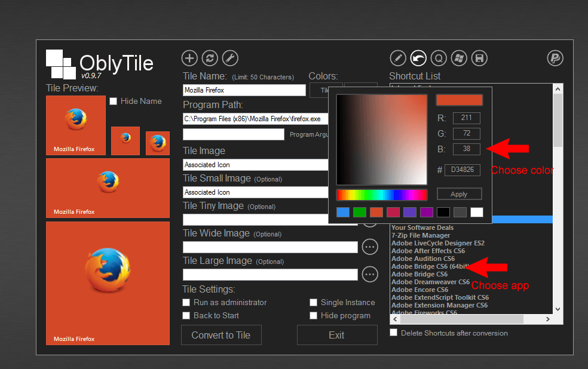Viewport: 588px width, 369px height.
Task: Click the floppy disk save icon
Action: [479, 58]
